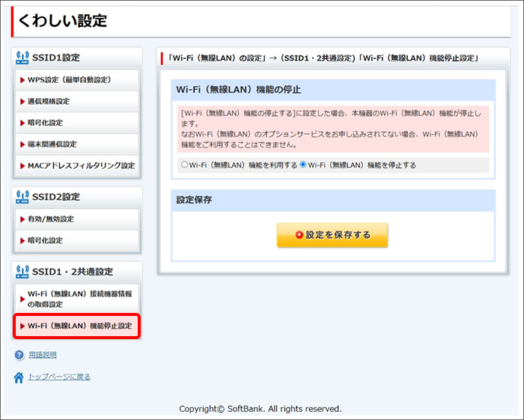Open the 用語説明 link
The width and height of the screenshot is (524, 420).
click(43, 355)
